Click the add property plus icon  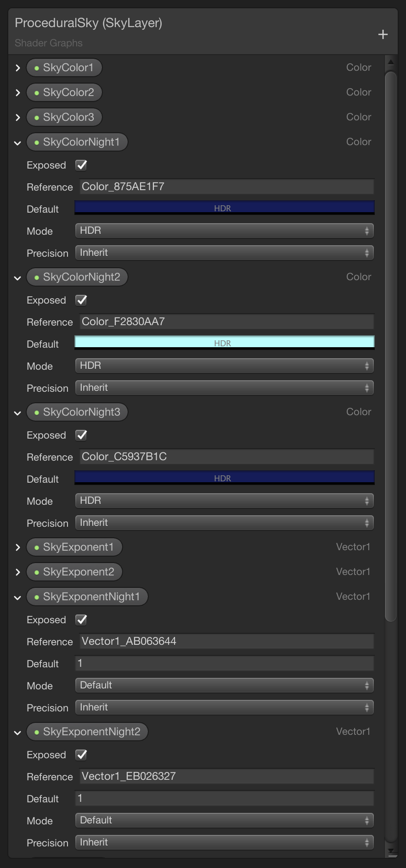click(383, 34)
